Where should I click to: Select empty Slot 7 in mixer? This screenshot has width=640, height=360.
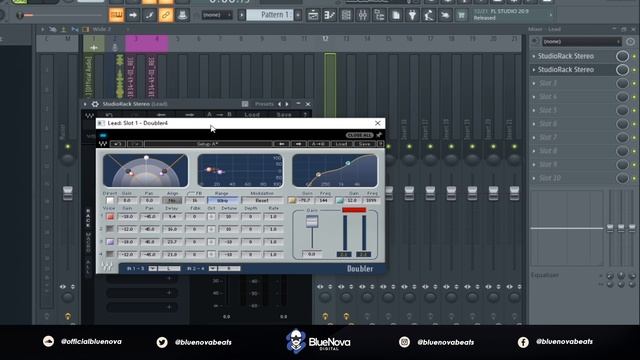[548, 137]
